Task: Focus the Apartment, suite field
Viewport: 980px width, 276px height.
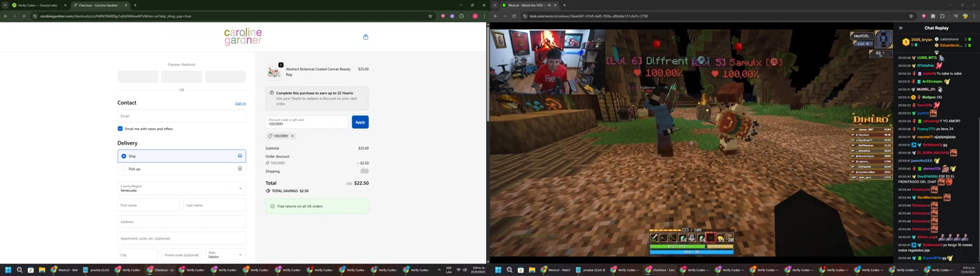Action: tap(182, 238)
